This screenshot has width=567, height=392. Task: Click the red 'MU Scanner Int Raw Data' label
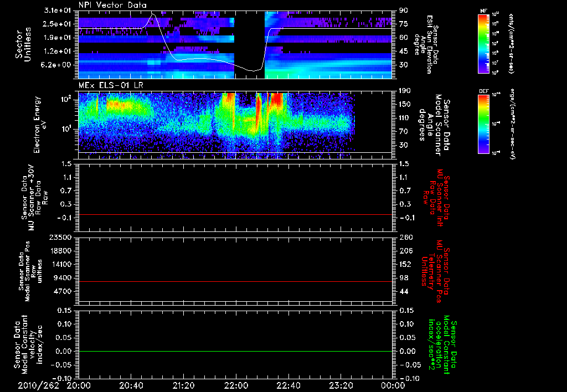pyautogui.click(x=436, y=198)
